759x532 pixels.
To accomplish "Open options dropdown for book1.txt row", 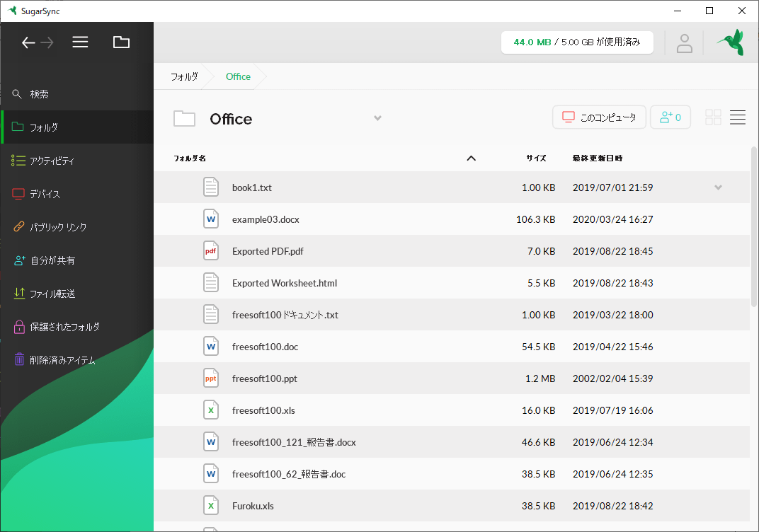I will click(x=718, y=187).
